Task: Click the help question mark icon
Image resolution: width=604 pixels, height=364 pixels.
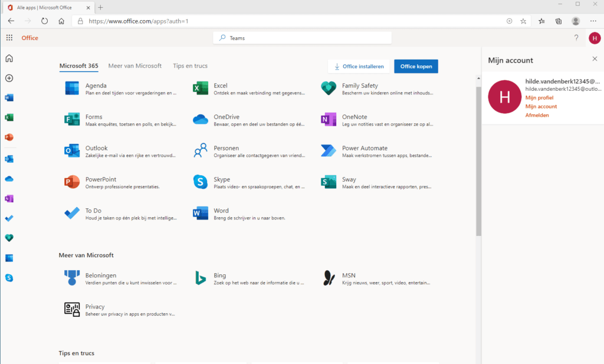Action: pyautogui.click(x=576, y=38)
